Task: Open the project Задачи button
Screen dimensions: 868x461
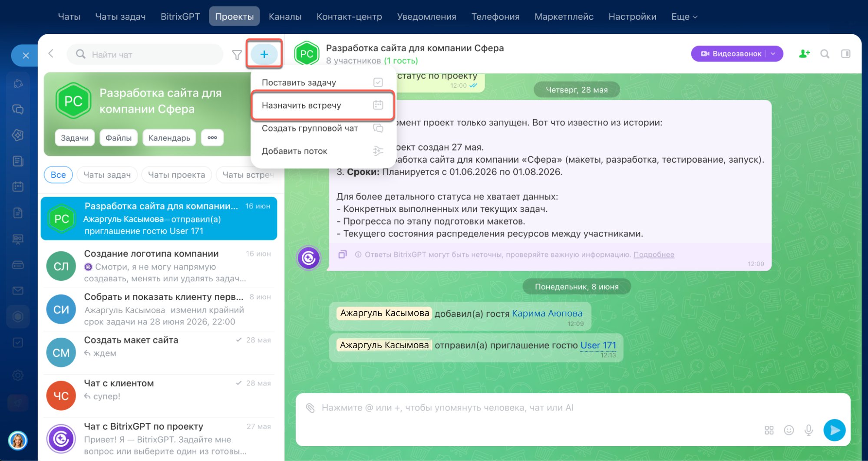Action: click(x=75, y=138)
